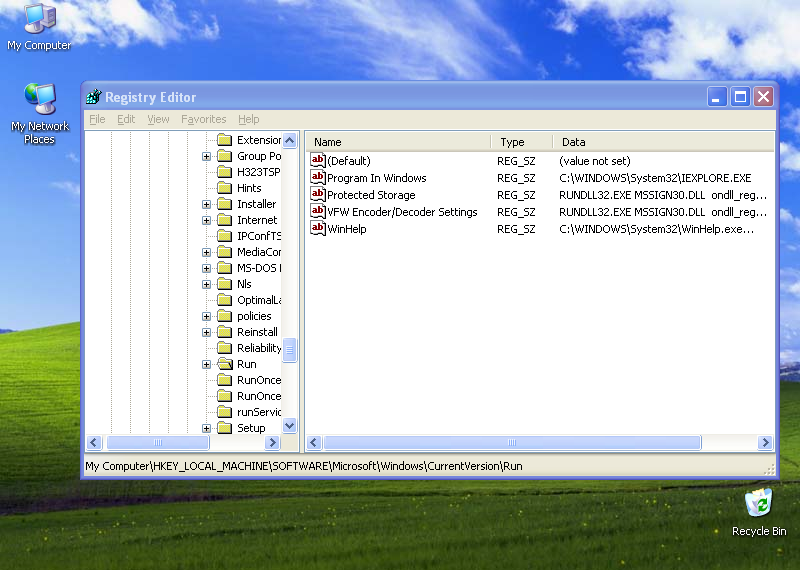This screenshot has width=800, height=570.
Task: Click the tree horizontal scrollbar thumb
Action: (158, 442)
